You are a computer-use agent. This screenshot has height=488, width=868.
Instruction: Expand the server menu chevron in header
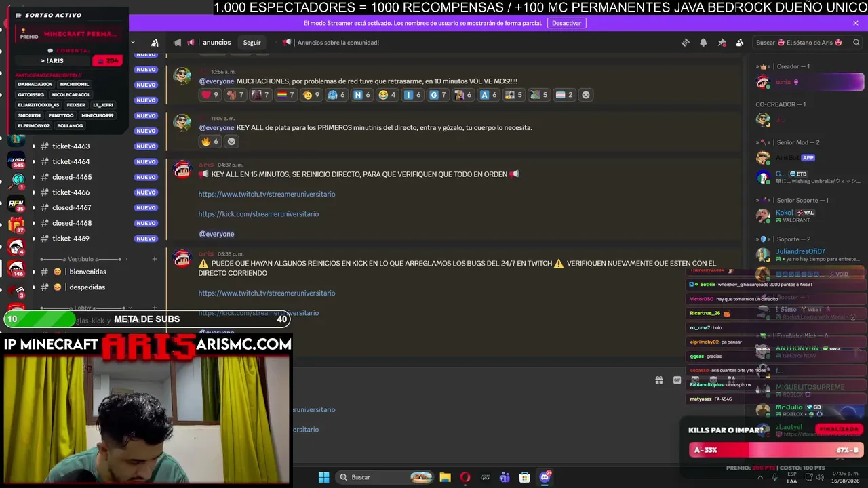[x=133, y=43]
